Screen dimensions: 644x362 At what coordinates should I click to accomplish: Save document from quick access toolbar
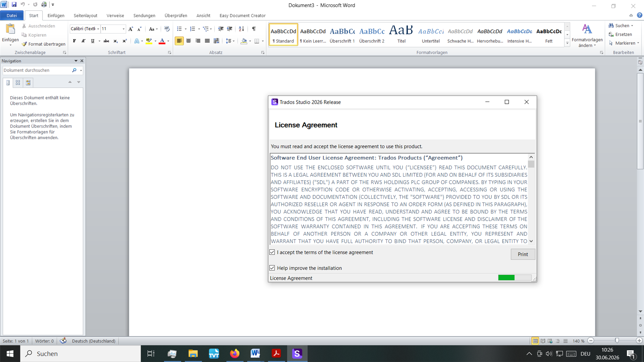pyautogui.click(x=14, y=5)
